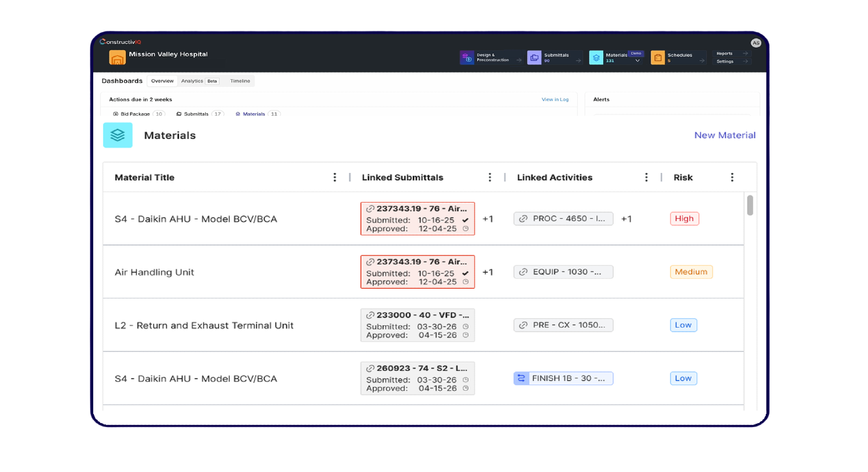Viewport: 868px width, 472px height.
Task: Open the AS user avatar
Action: [x=755, y=43]
